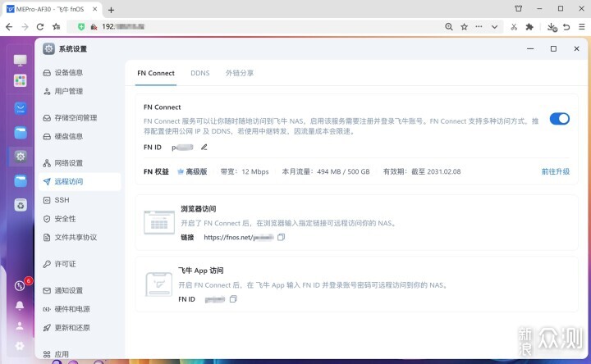This screenshot has height=364, width=591.
Task: Open task transfers icon with badge 6
Action: coord(21,285)
